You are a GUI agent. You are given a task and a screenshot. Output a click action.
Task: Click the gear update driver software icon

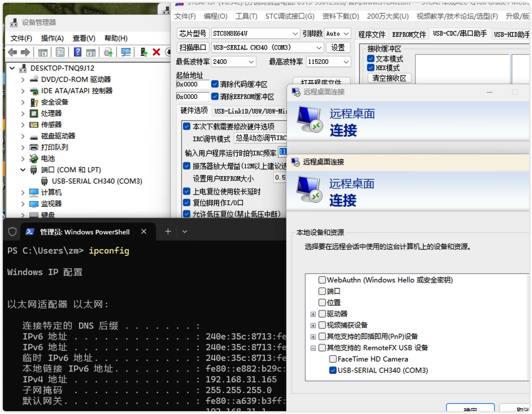point(108,52)
